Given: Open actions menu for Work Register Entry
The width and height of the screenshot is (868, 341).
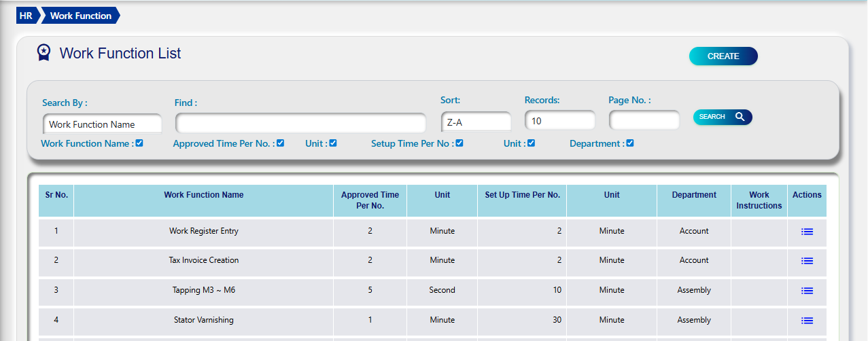Looking at the screenshot, I should (807, 232).
